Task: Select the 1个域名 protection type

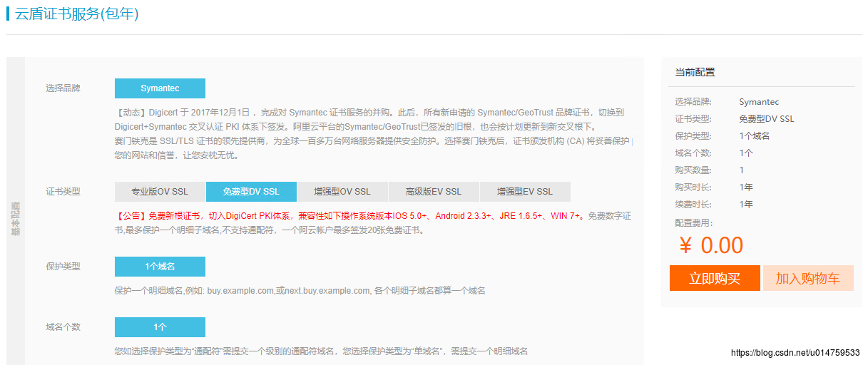Action: 160,267
